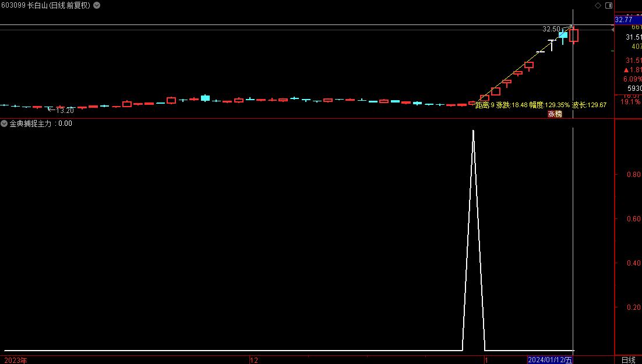Click the 2023年 label on the time axis
Screen dimensions: 642x364
[x=16, y=361]
